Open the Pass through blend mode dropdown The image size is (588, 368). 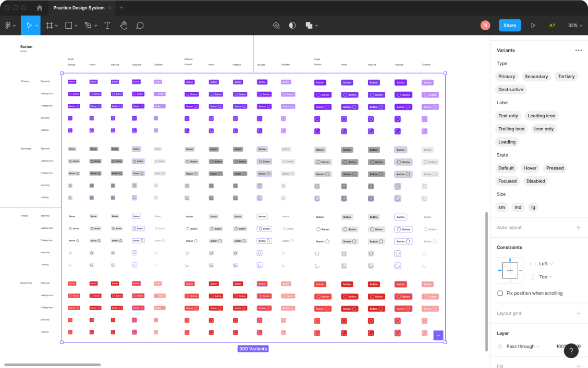[520, 346]
